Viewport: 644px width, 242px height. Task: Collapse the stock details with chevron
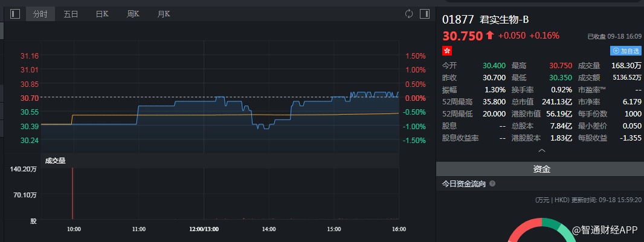coord(541,150)
